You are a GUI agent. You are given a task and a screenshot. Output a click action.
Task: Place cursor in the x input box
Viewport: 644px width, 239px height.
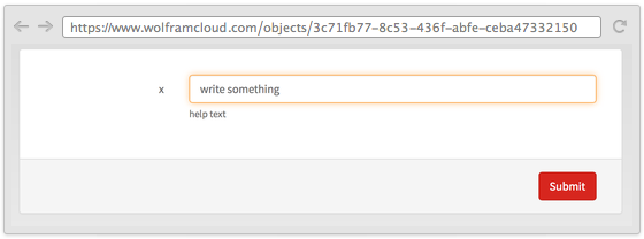coord(392,90)
